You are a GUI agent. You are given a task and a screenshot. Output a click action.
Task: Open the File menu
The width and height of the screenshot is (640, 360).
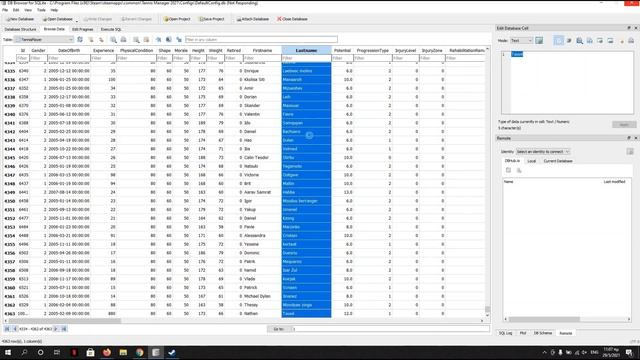coord(5,10)
